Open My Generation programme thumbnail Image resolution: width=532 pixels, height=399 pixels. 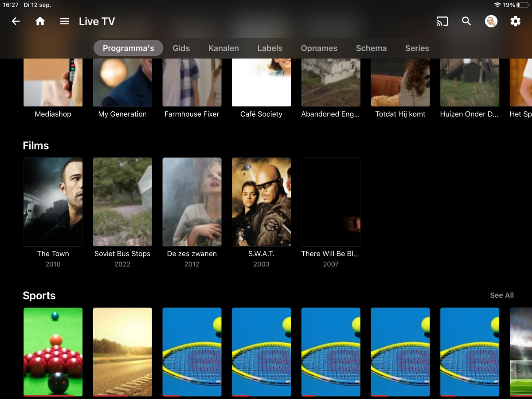tap(122, 82)
